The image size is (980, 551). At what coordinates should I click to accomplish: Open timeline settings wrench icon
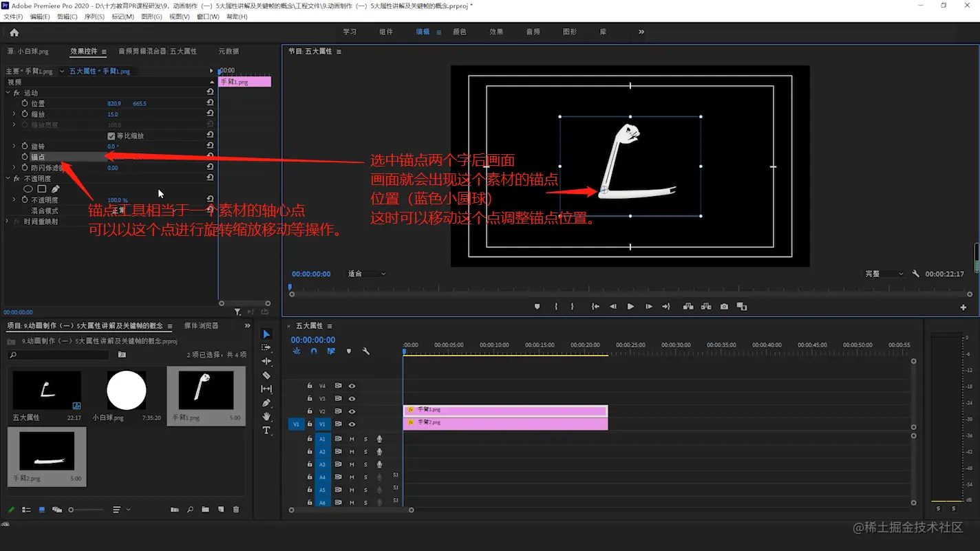point(366,352)
